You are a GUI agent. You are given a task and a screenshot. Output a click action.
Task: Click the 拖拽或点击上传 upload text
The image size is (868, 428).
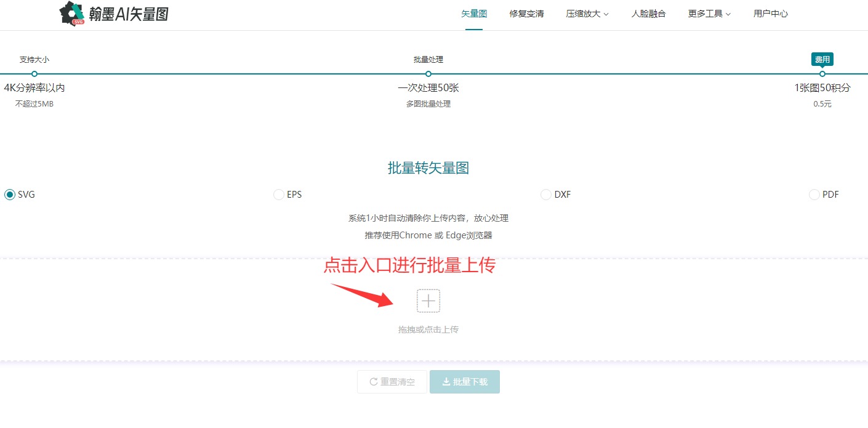coord(428,329)
